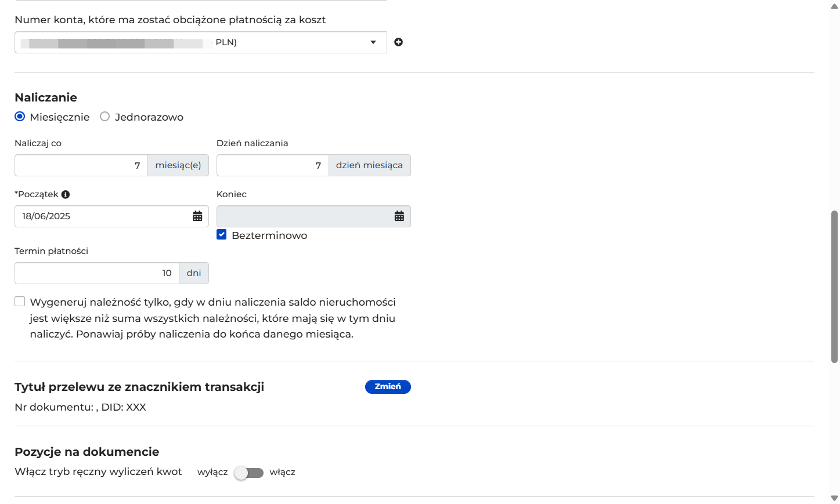Uncheck the Bezterminowo checkbox
The width and height of the screenshot is (840, 504).
coord(221,234)
